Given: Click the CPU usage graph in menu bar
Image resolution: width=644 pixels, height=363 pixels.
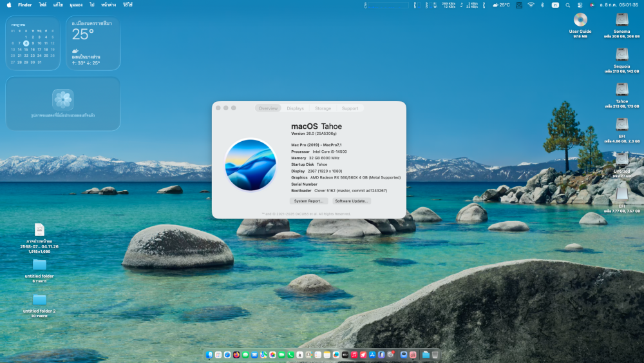Looking at the screenshot, I should click(x=388, y=5).
